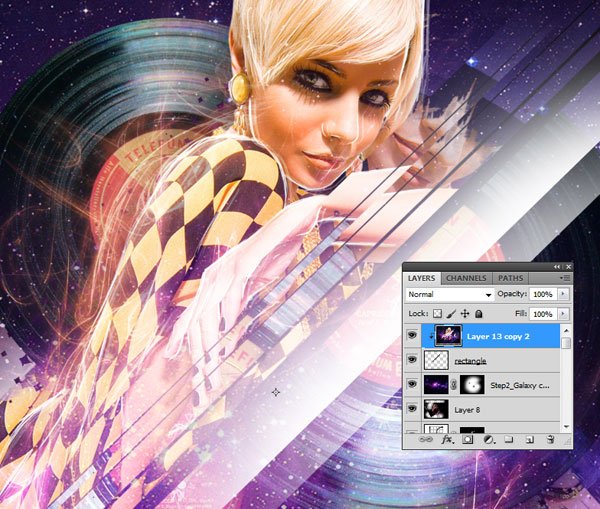Click the Fill 100% field
600x509 pixels.
tap(543, 314)
